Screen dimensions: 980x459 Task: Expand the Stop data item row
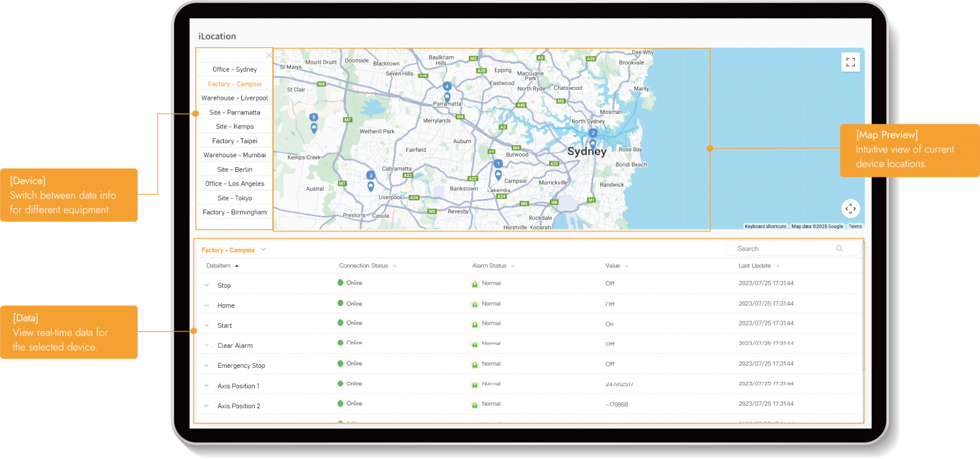point(206,285)
